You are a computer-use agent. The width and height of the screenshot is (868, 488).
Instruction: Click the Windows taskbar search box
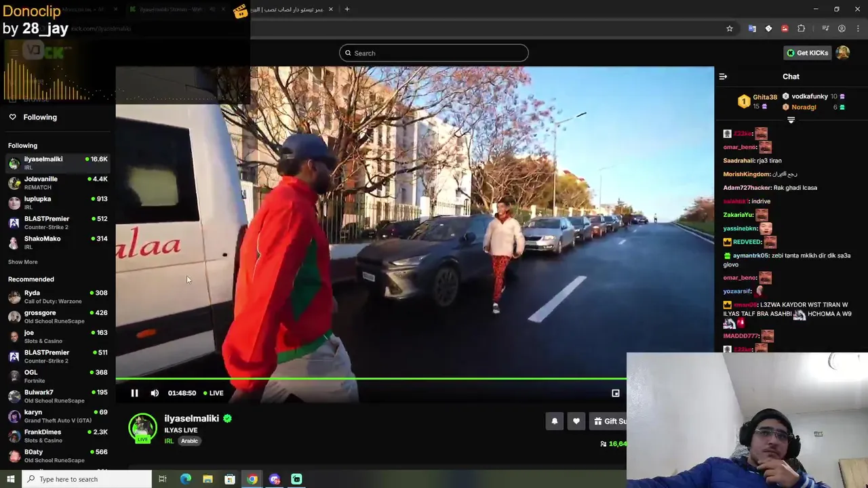tap(87, 479)
